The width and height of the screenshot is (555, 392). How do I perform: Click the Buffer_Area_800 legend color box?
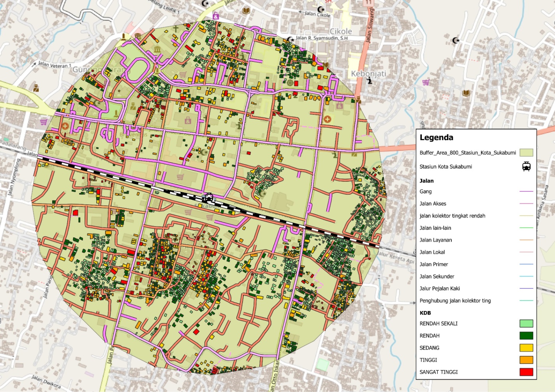(526, 153)
